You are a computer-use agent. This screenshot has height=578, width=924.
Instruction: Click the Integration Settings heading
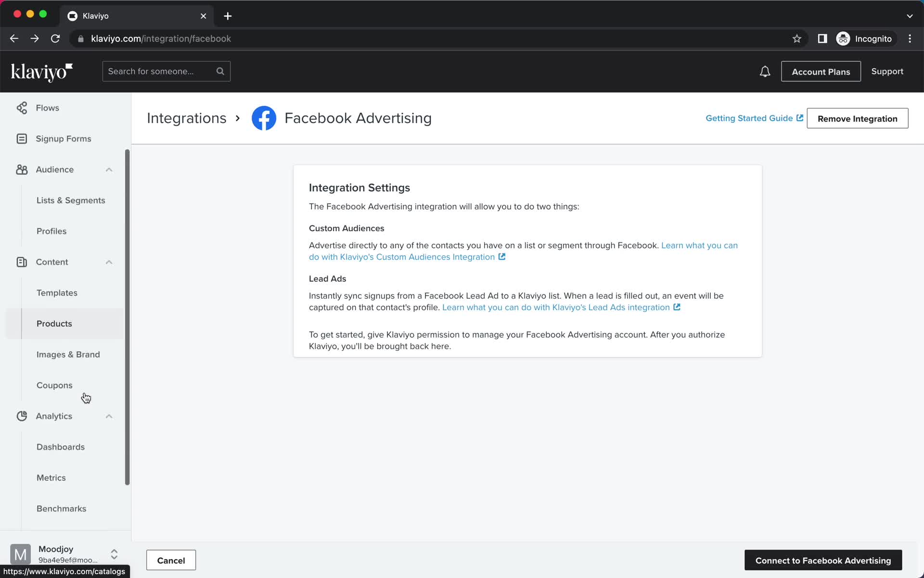click(359, 188)
